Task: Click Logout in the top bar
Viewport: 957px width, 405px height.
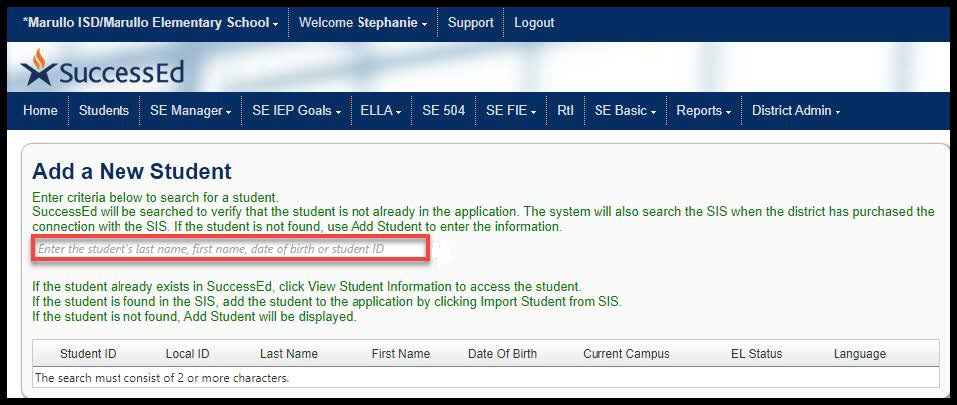Action: point(534,23)
